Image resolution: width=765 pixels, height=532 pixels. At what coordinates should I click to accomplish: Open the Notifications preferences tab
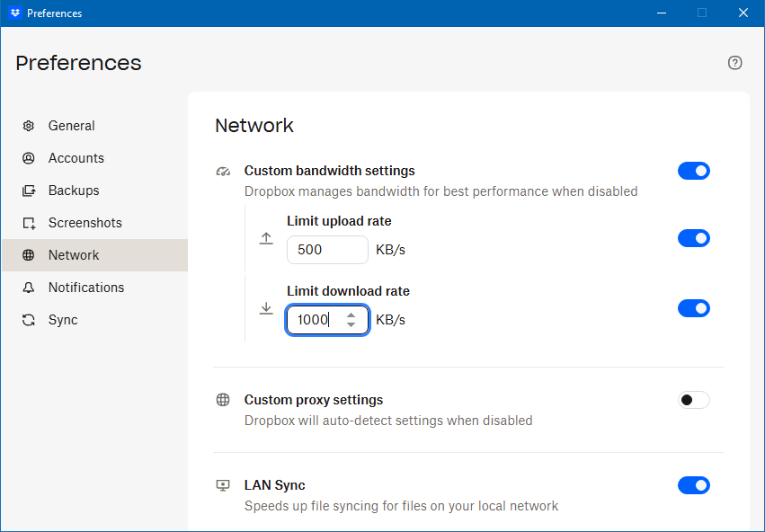[x=95, y=288]
